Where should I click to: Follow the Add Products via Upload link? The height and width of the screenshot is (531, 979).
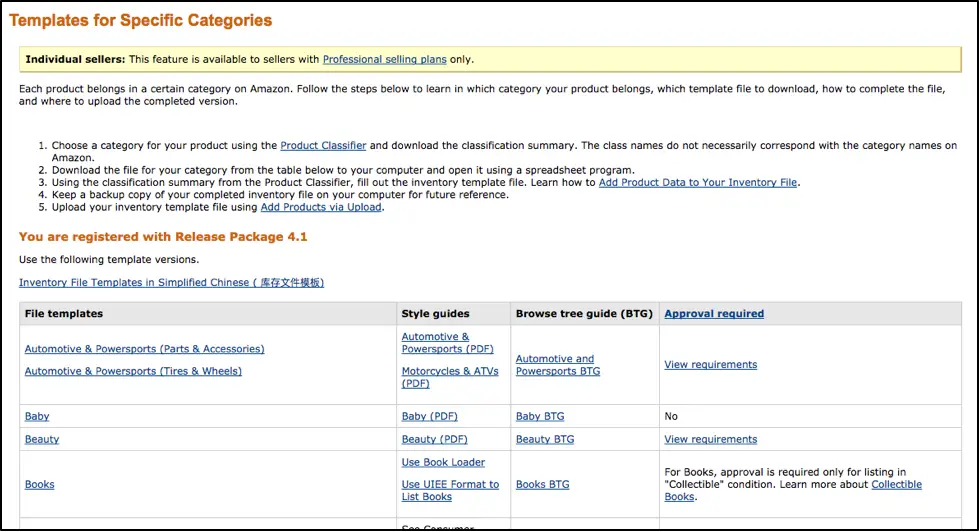[321, 207]
